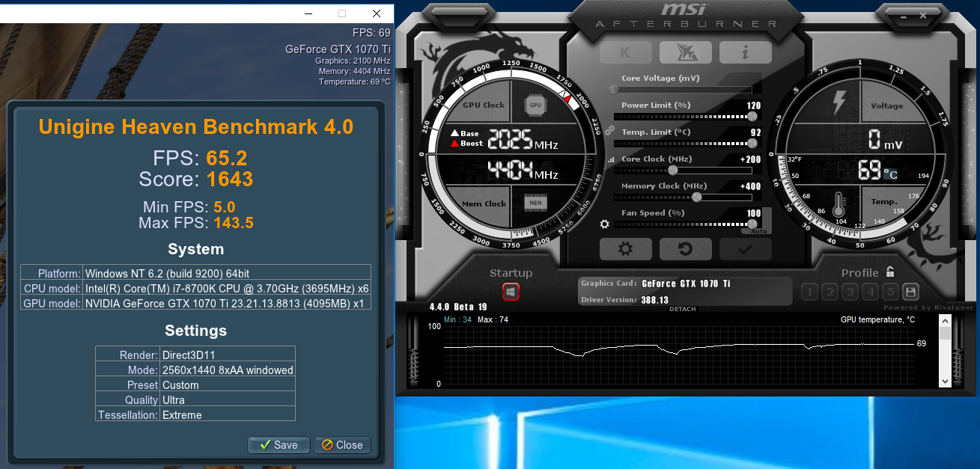Click the Platform row Windows NT text
Viewport: 980px width, 469px height.
click(x=168, y=273)
